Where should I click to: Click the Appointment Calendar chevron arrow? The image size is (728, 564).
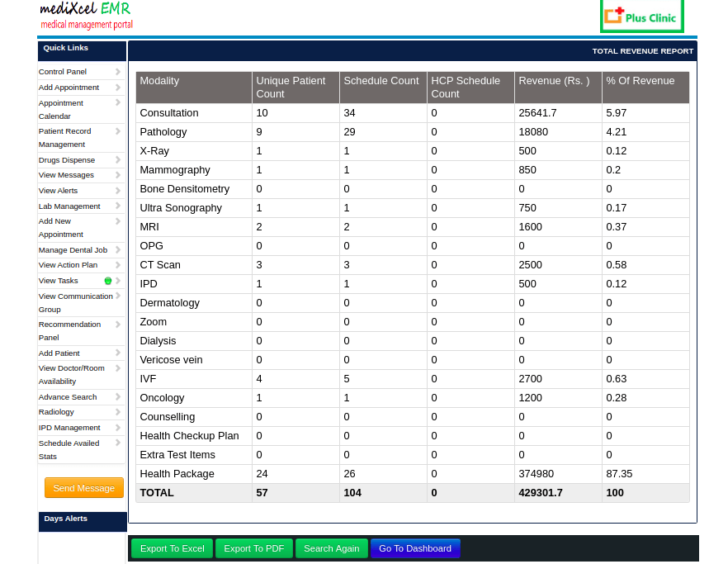tap(117, 102)
